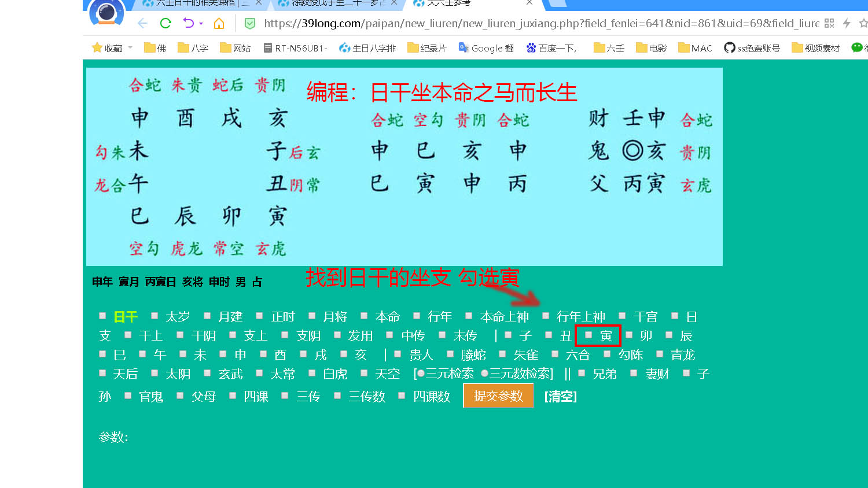Check the 寅 checkbox in red box
This screenshot has height=488, width=868.
(589, 335)
